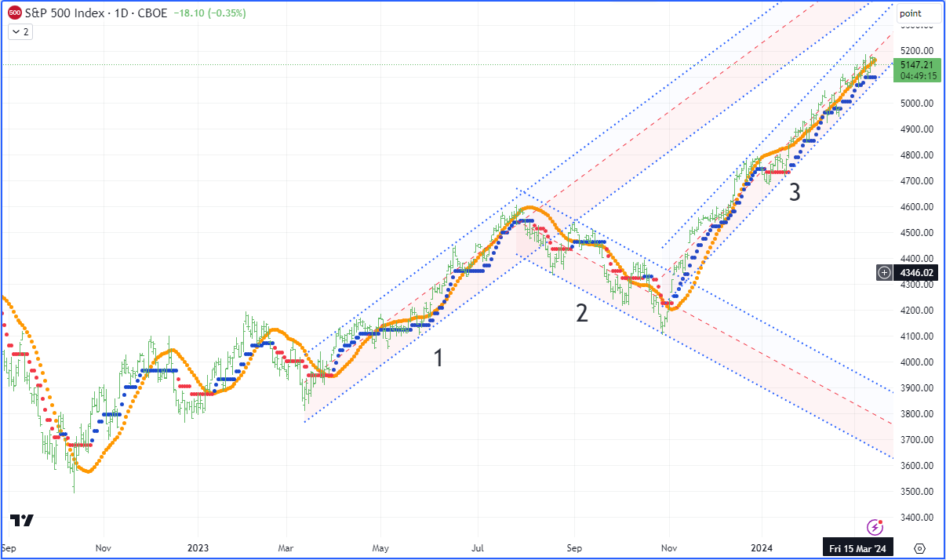Click the Jul label on time axis
946x560 pixels.
point(478,548)
